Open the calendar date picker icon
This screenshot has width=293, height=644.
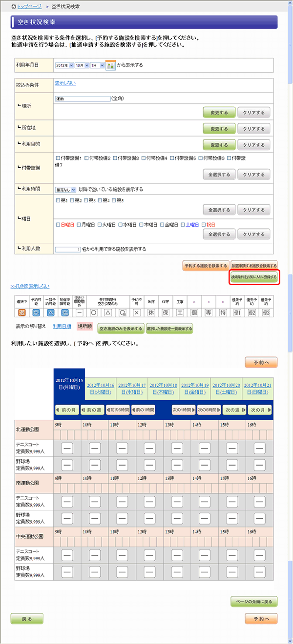(x=110, y=65)
